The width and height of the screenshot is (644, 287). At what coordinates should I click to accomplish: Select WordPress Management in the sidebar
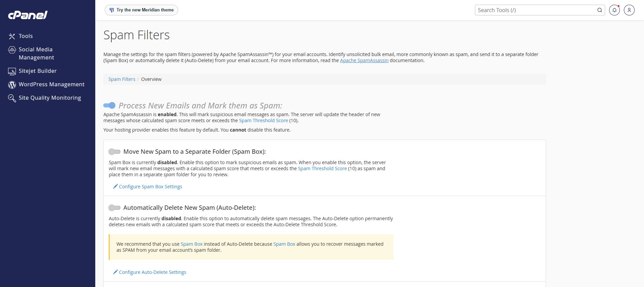tap(52, 84)
